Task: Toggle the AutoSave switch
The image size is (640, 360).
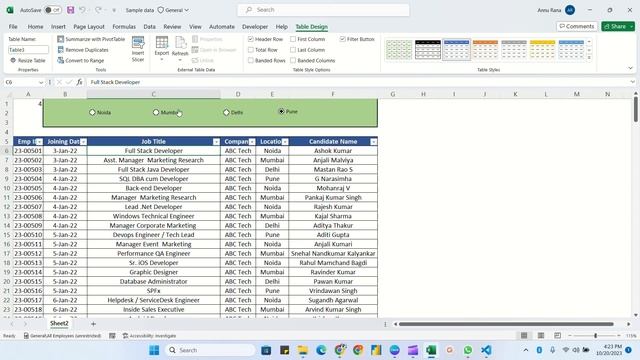Action: [53, 10]
